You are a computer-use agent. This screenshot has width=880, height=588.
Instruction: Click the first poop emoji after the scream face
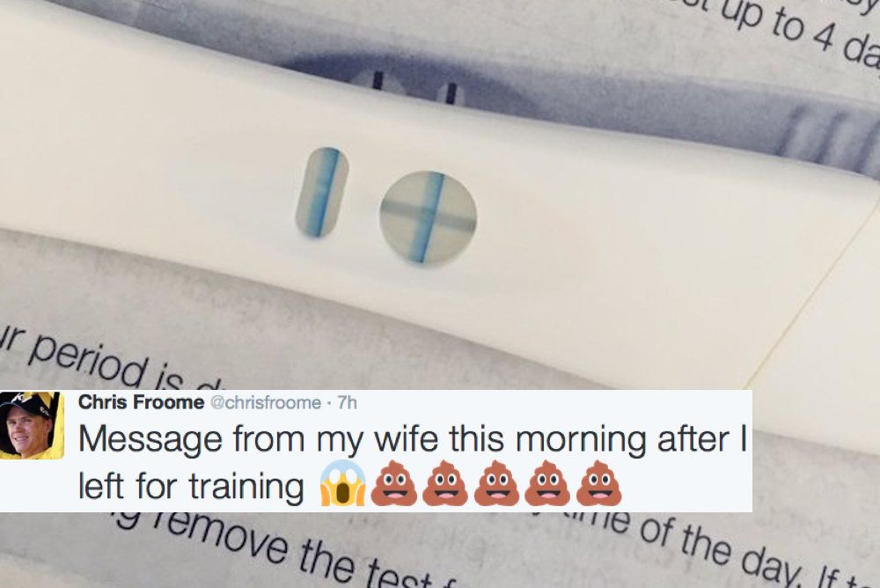click(x=394, y=483)
